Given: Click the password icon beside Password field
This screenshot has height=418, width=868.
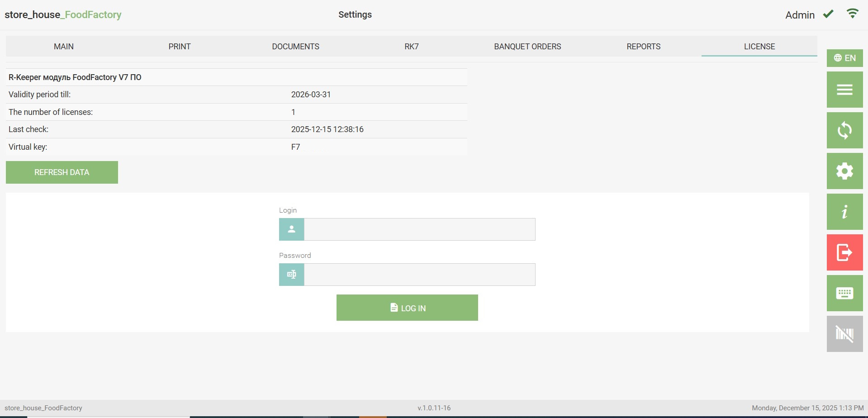Looking at the screenshot, I should [x=292, y=275].
